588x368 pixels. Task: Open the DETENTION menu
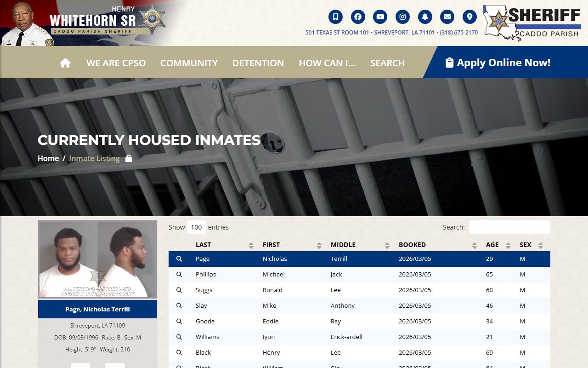pos(258,63)
